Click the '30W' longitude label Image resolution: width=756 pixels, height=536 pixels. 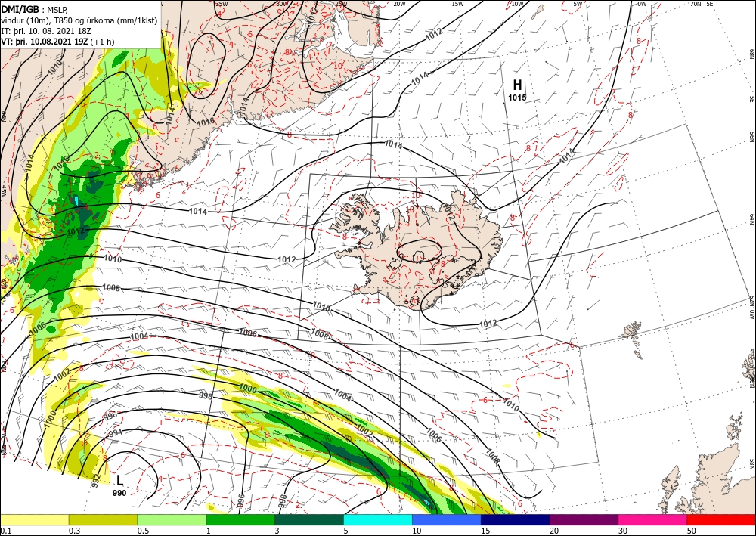click(281, 4)
